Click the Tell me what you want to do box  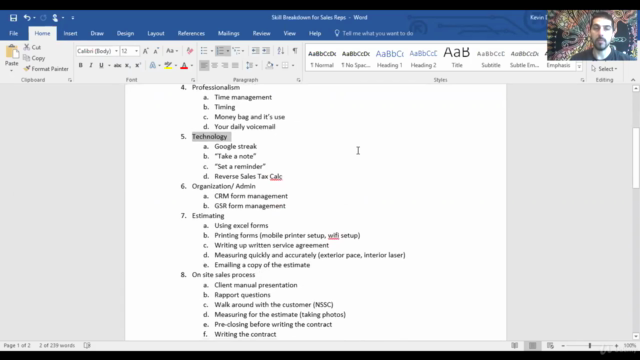(378, 33)
